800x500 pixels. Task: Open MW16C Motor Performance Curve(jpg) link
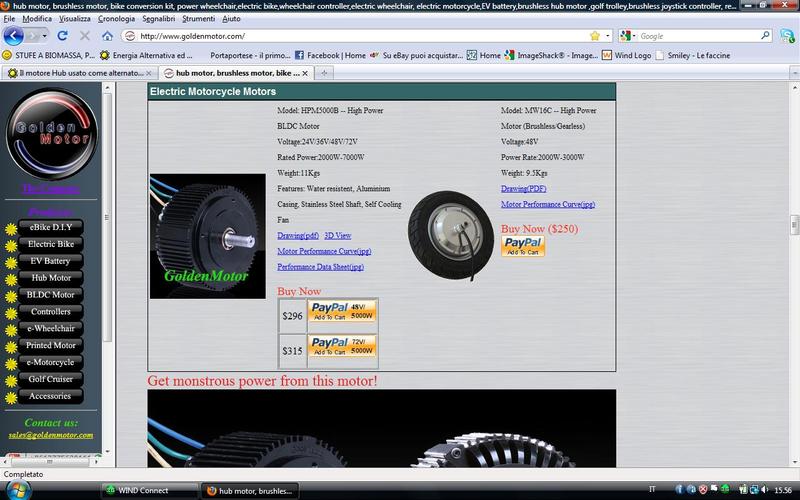548,204
